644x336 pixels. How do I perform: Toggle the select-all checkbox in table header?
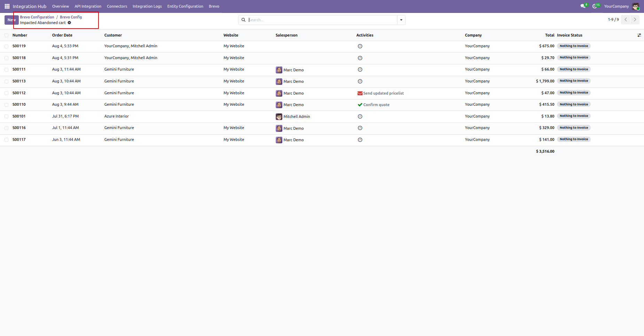[x=7, y=35]
